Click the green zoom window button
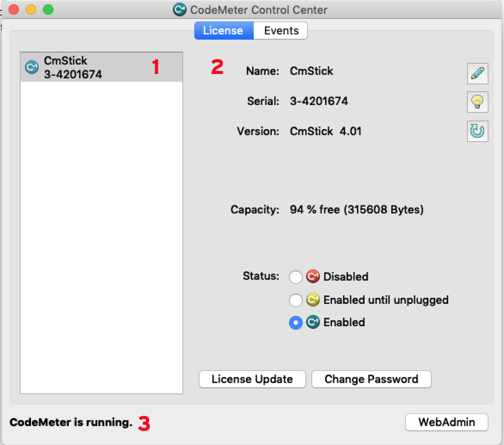This screenshot has width=504, height=445. click(x=48, y=9)
